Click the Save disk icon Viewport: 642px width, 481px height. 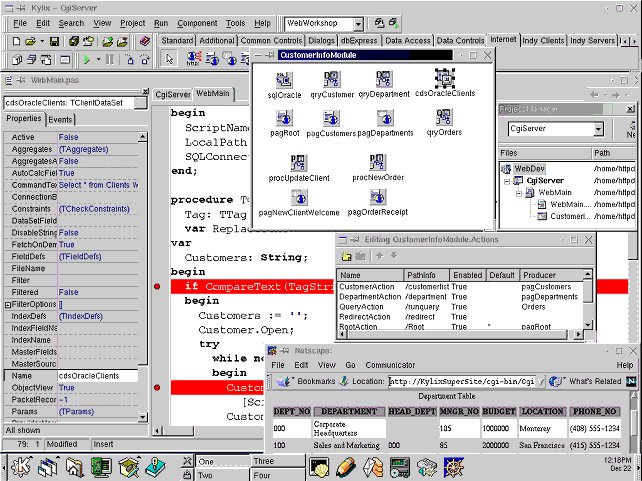click(54, 41)
